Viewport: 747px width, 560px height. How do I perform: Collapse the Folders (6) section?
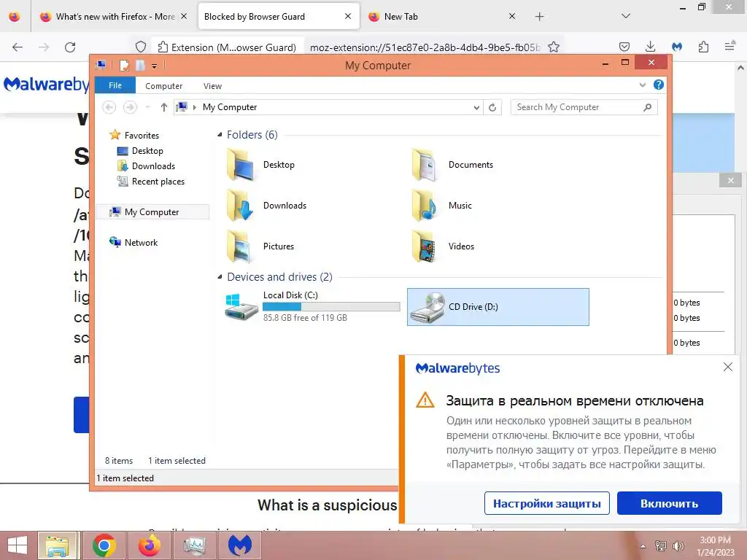220,135
